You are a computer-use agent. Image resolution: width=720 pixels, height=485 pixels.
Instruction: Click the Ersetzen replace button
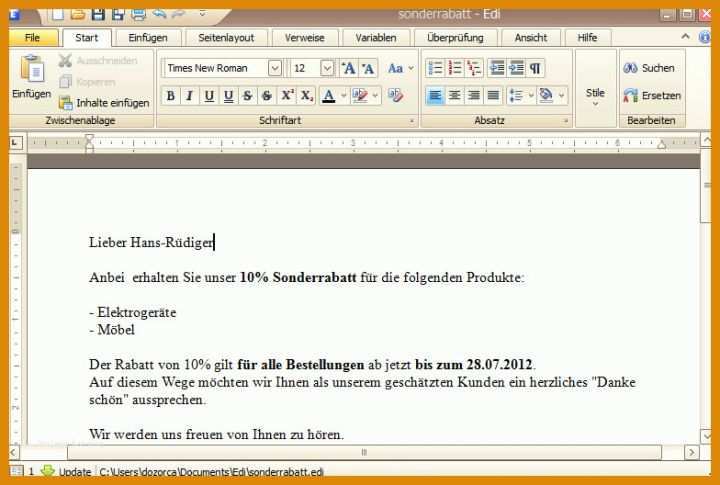pyautogui.click(x=652, y=96)
